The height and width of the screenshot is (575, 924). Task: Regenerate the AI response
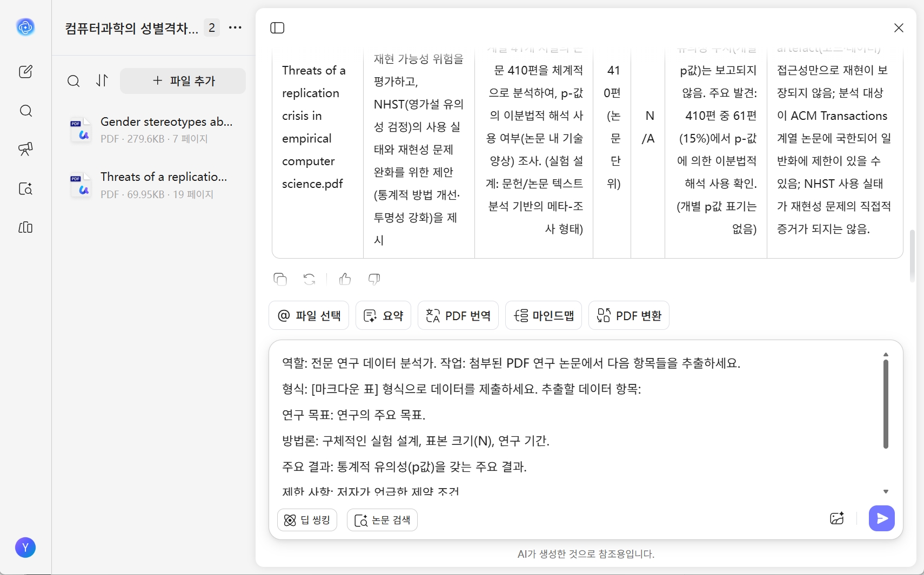point(309,279)
